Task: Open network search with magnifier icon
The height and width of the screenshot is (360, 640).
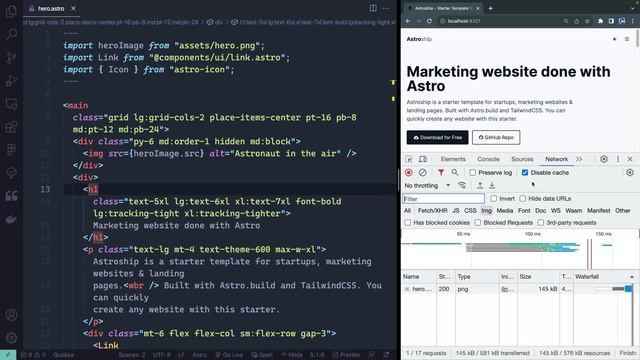Action: pyautogui.click(x=455, y=173)
